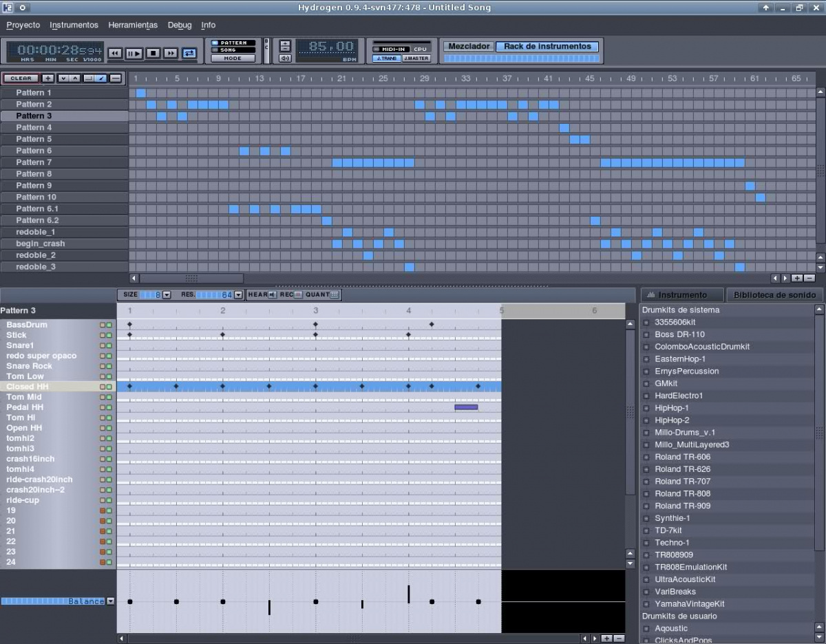Toggle the QUANT grid icon
Image resolution: width=826 pixels, height=644 pixels.
tap(335, 294)
